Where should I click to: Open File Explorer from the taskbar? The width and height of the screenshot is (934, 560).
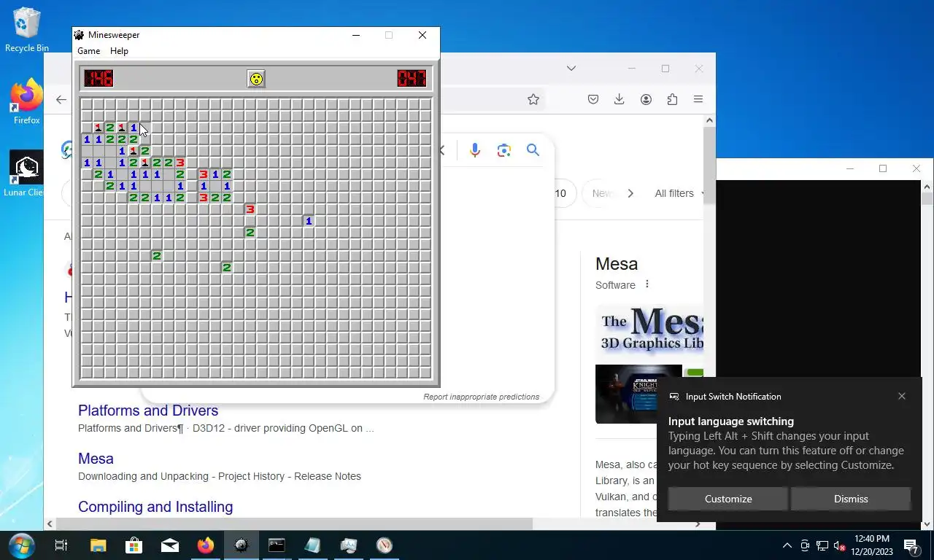(98, 545)
